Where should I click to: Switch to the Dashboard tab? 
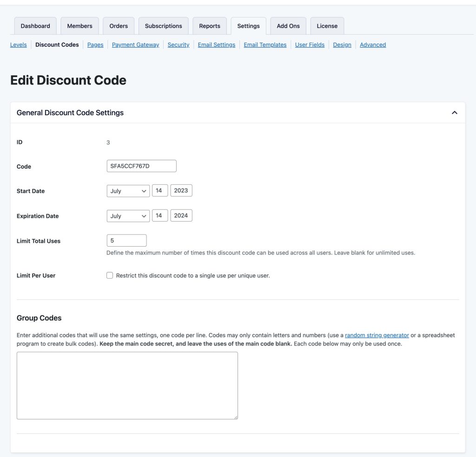[35, 26]
